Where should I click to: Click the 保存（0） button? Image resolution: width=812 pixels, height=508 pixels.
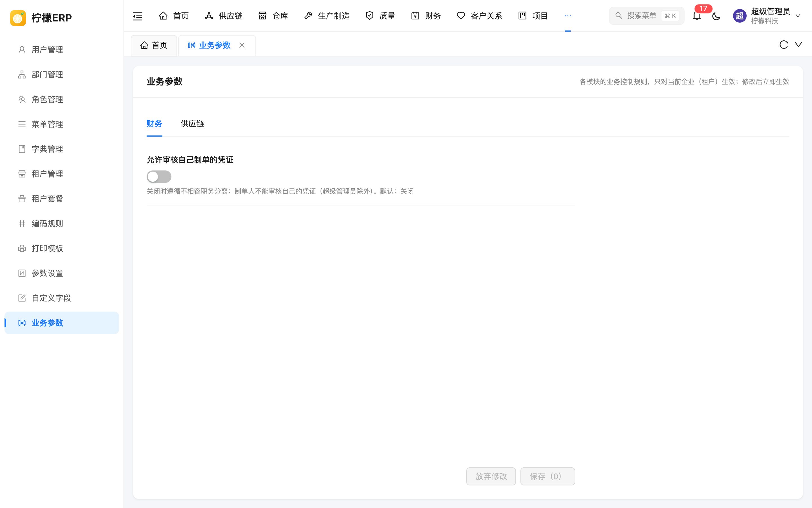point(548,476)
